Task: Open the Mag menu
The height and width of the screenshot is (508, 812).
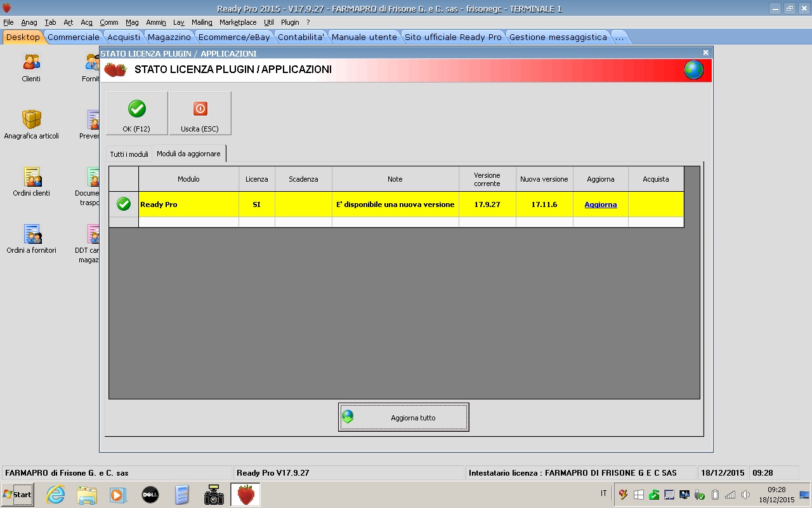Action: [132, 22]
